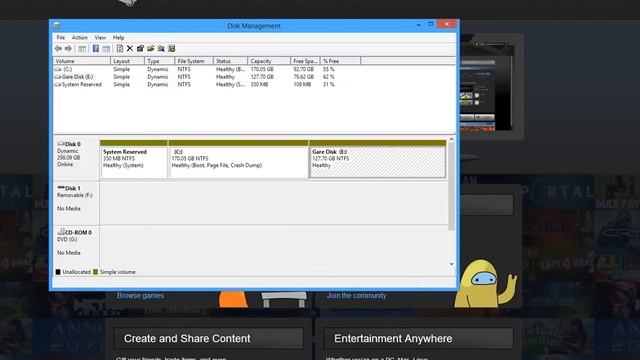Select the (C:) 170.05 GB partition block
This screenshot has height=360, width=640.
click(x=238, y=159)
